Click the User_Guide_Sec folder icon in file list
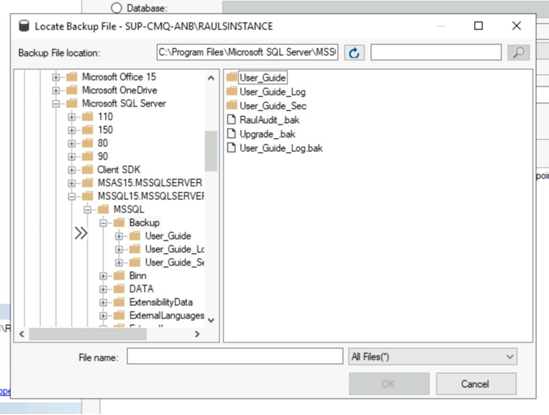 coord(232,105)
